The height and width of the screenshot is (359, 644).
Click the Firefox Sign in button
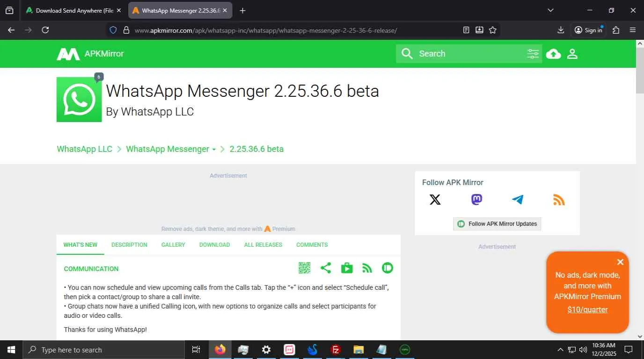588,30
